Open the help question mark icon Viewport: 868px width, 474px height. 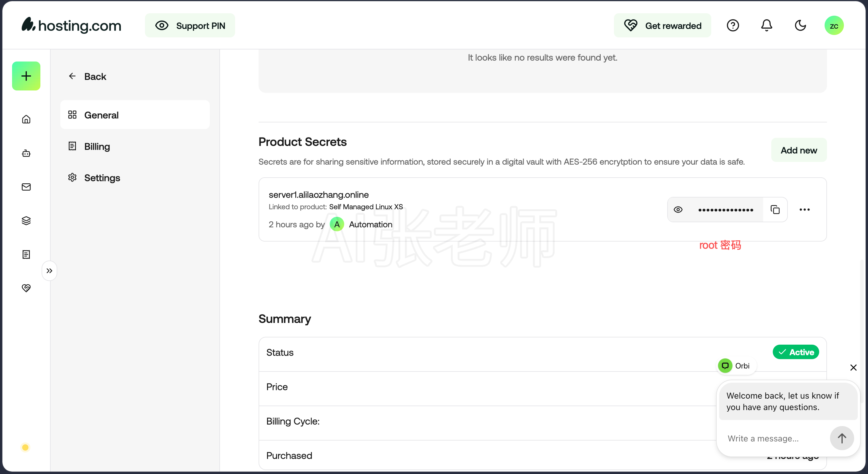click(733, 26)
